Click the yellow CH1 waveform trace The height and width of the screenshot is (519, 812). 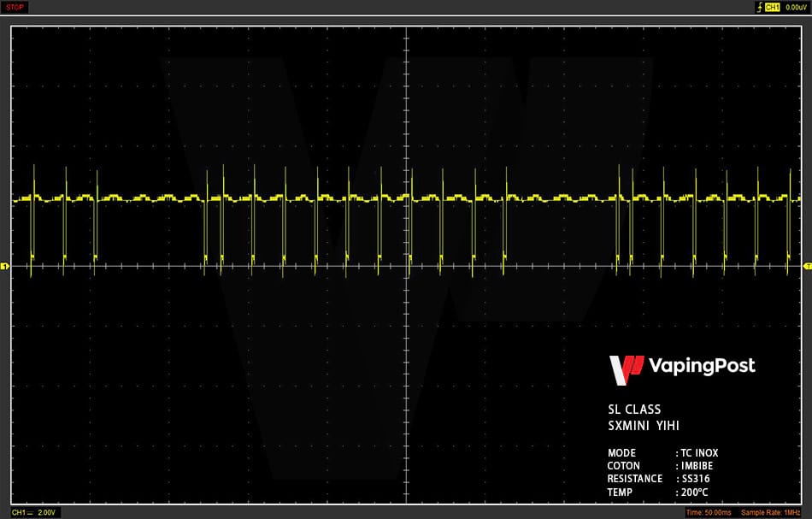tap(407, 198)
